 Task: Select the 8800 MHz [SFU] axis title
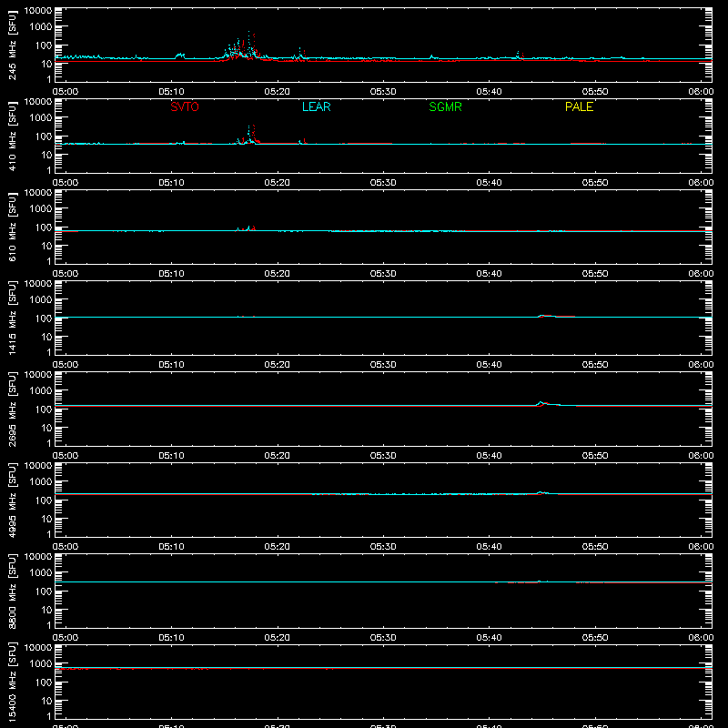[13, 591]
